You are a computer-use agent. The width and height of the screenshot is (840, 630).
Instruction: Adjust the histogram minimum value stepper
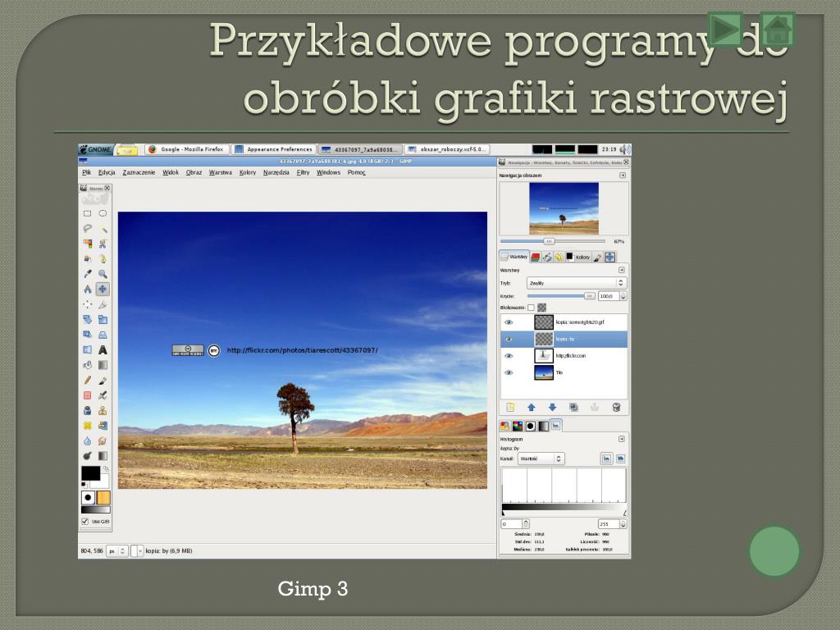pyautogui.click(x=526, y=523)
